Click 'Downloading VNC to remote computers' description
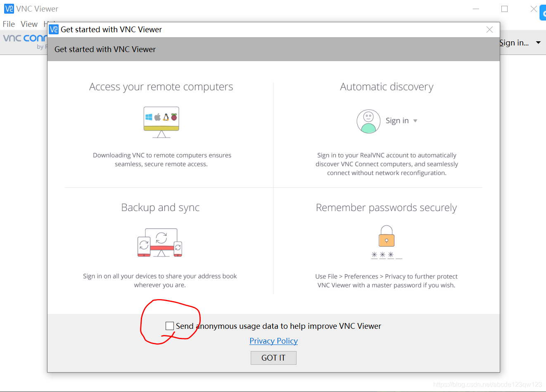The image size is (546, 392). tap(162, 159)
